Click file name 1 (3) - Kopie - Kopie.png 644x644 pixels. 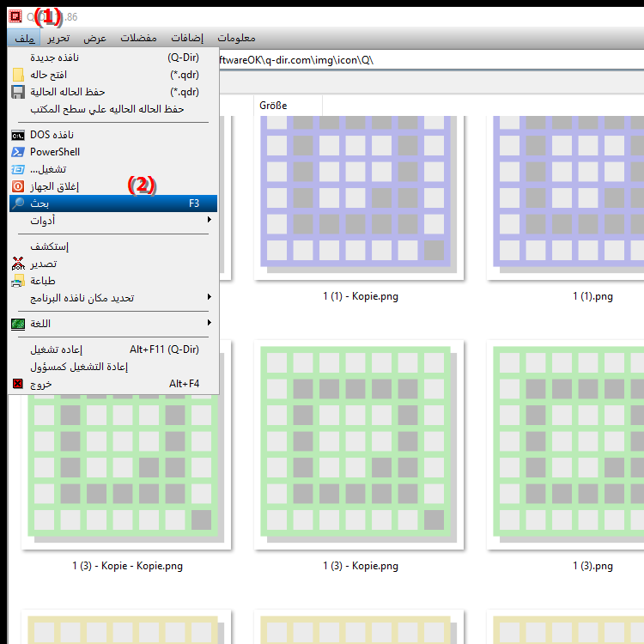(127, 566)
